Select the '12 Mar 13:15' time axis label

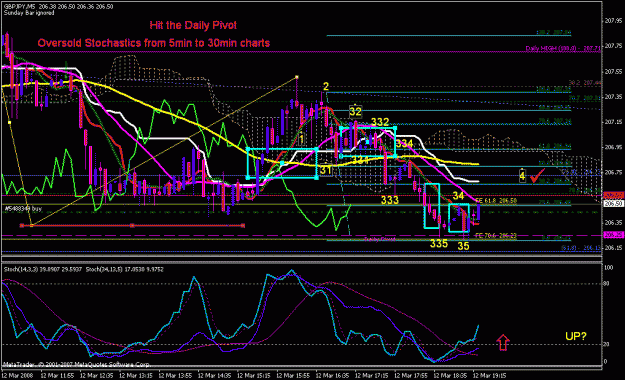pos(136,376)
